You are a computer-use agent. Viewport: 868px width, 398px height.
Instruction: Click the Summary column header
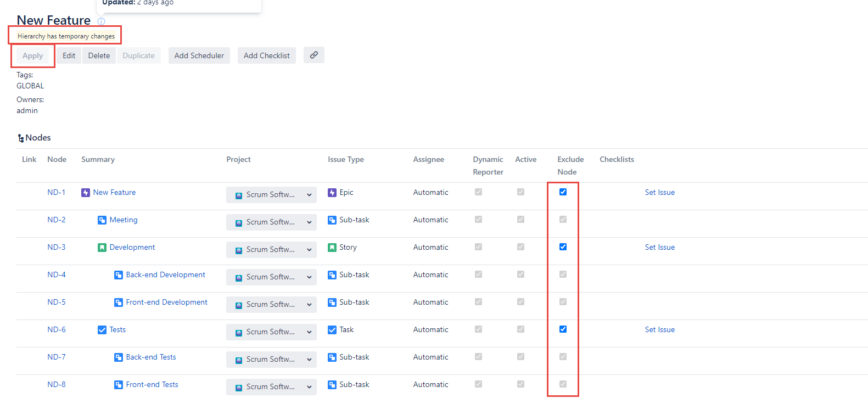[x=98, y=159]
